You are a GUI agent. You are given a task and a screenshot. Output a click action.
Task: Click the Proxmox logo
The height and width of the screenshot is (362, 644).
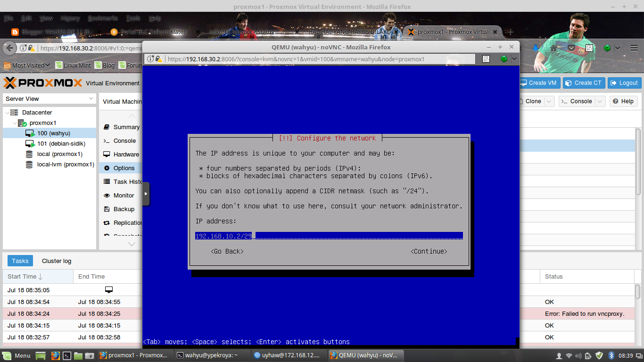(x=43, y=83)
